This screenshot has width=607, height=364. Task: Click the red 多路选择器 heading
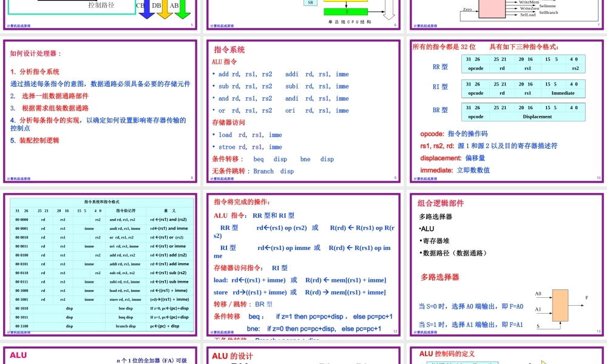[x=439, y=277]
